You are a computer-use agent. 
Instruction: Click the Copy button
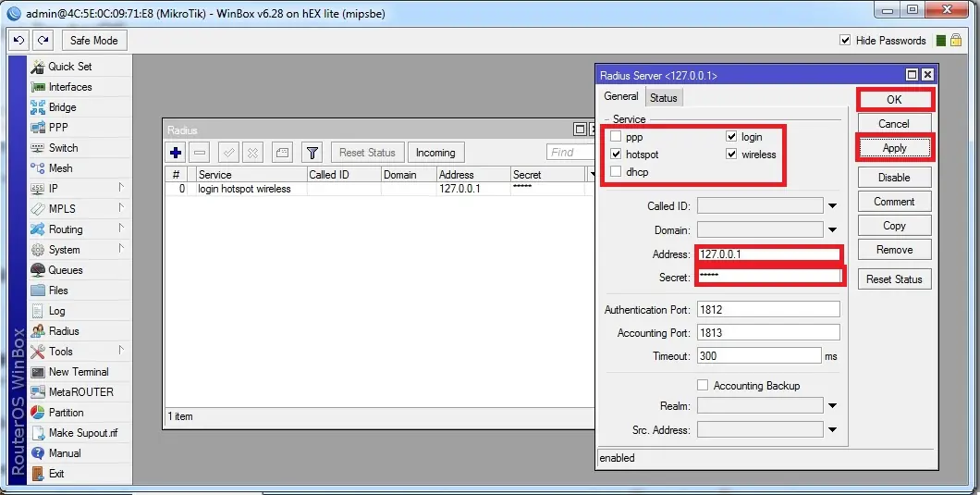click(894, 225)
